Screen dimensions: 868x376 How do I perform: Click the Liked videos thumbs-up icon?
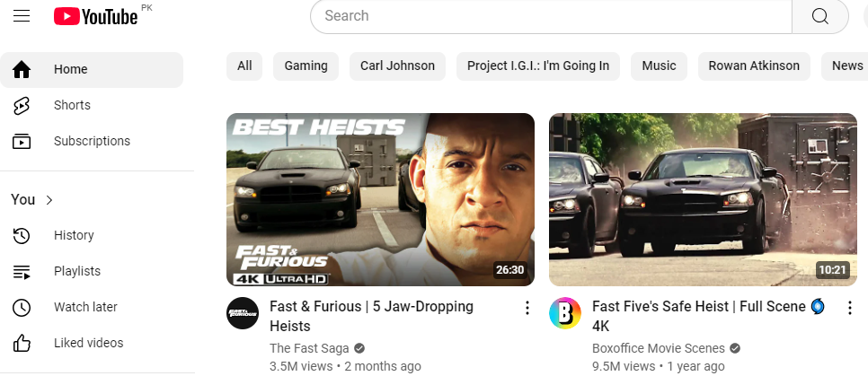[x=22, y=344]
